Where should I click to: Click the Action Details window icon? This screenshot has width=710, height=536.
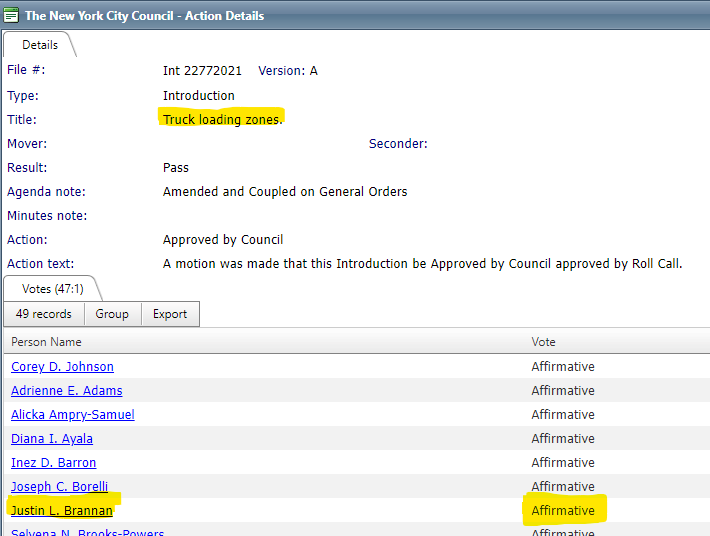point(11,15)
